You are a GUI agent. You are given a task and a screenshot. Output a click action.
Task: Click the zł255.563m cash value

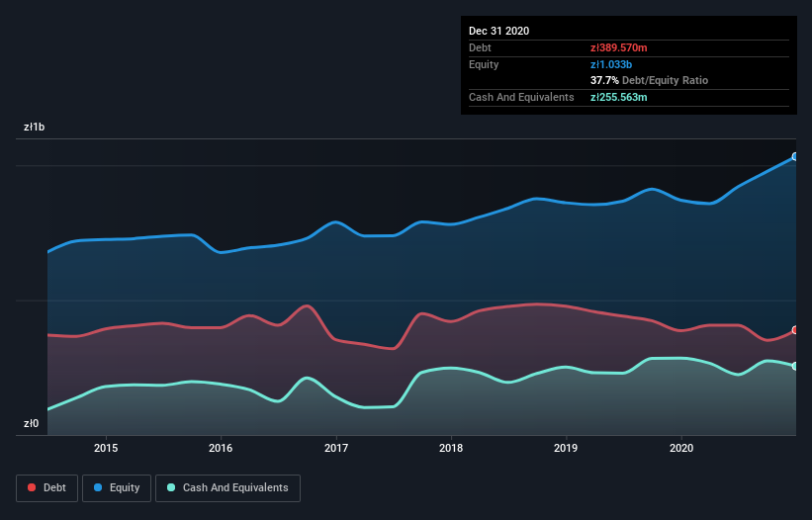619,97
